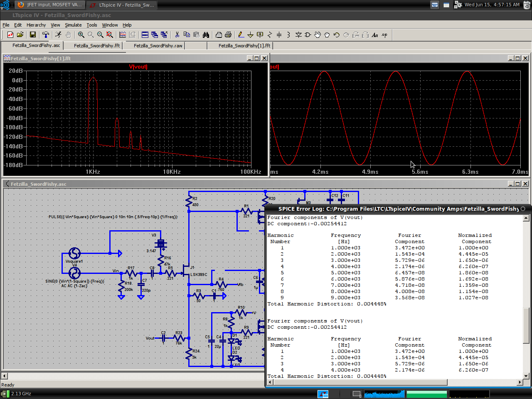Click the error log horizontal scrollbar right arrow
Viewport: 532px width, 399px height.
(520, 382)
